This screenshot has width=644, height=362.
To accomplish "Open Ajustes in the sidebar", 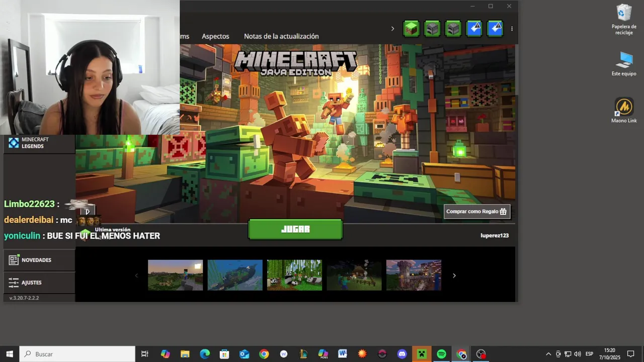I will point(39,283).
